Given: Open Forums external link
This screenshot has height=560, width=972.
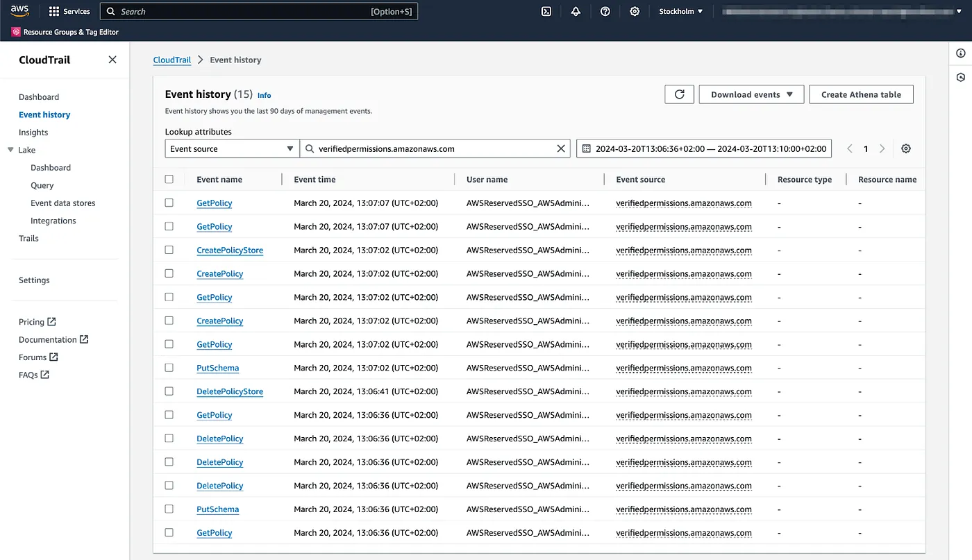Looking at the screenshot, I should 38,357.
